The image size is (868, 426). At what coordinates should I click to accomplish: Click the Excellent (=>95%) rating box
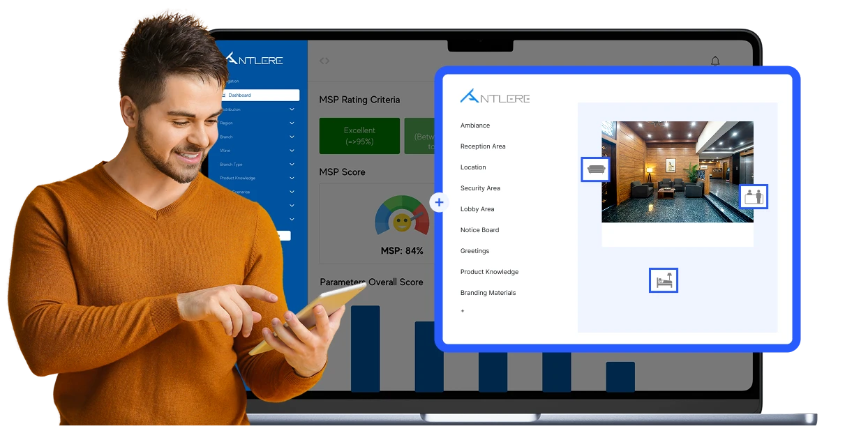(359, 136)
